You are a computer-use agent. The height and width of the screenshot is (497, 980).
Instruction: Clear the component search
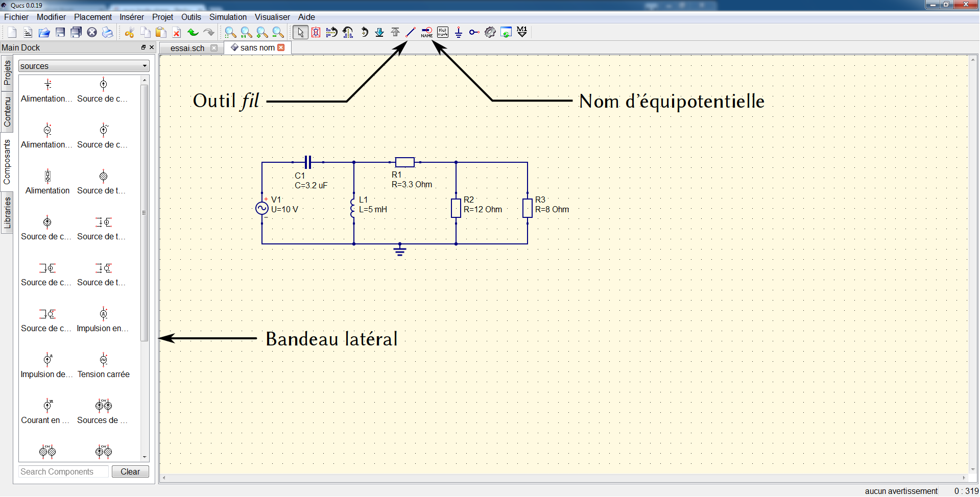click(x=130, y=471)
